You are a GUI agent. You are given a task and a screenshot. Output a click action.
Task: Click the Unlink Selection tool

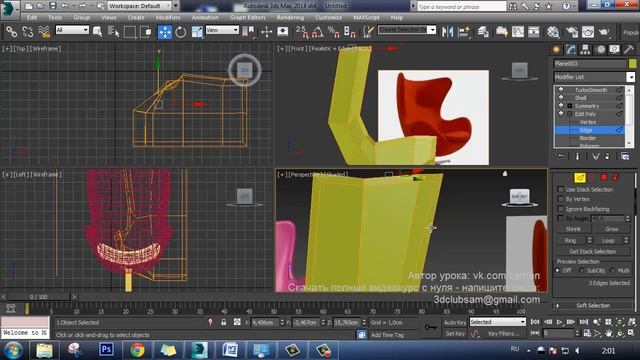pos(27,31)
